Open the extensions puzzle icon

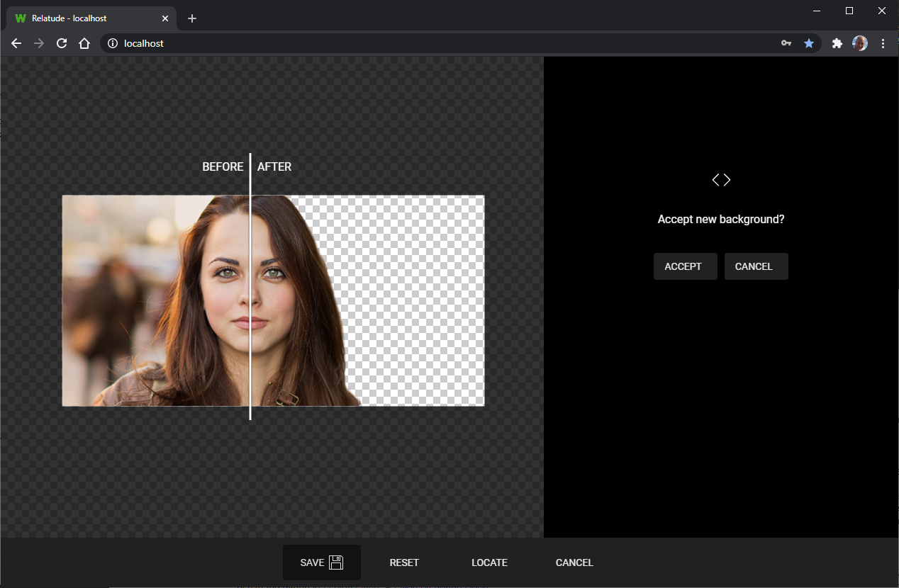tap(837, 43)
